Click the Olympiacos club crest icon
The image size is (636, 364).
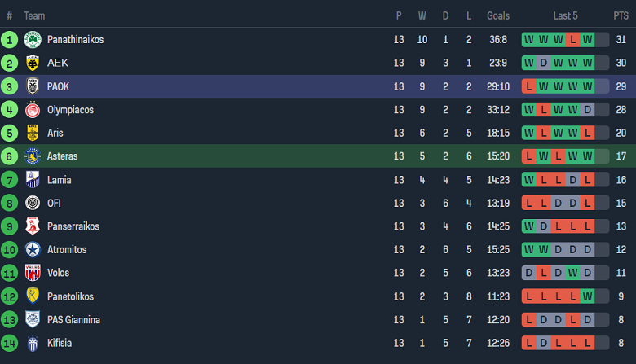33,110
